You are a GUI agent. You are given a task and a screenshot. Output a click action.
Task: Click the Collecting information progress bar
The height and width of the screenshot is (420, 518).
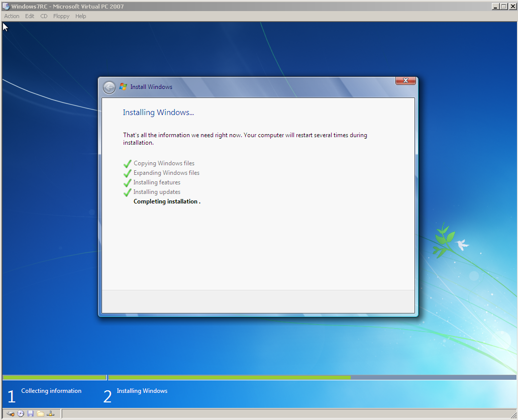54,377
